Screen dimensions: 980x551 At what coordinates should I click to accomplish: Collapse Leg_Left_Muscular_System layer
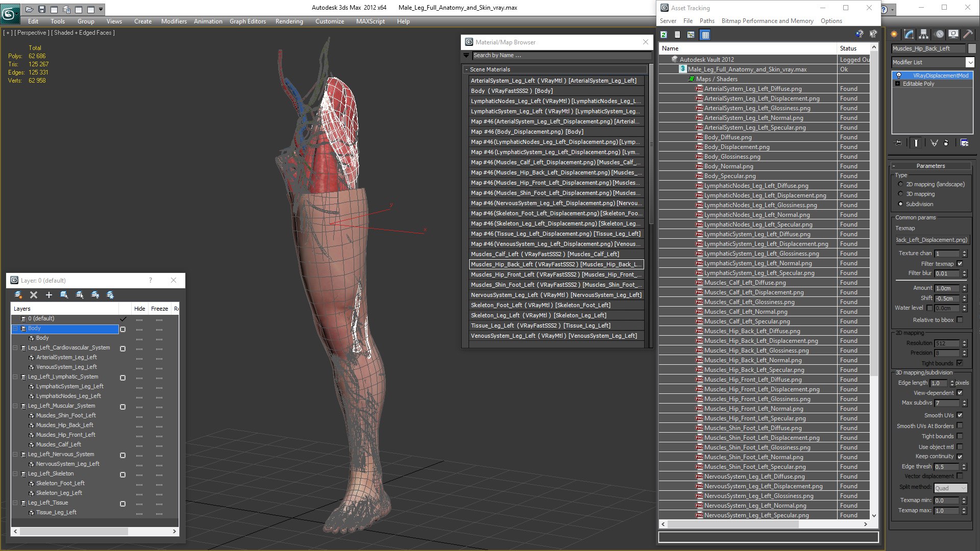click(15, 406)
